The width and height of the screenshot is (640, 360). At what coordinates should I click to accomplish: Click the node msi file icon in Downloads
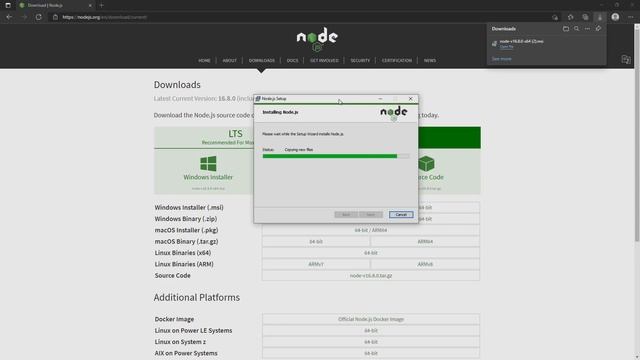coord(494,44)
